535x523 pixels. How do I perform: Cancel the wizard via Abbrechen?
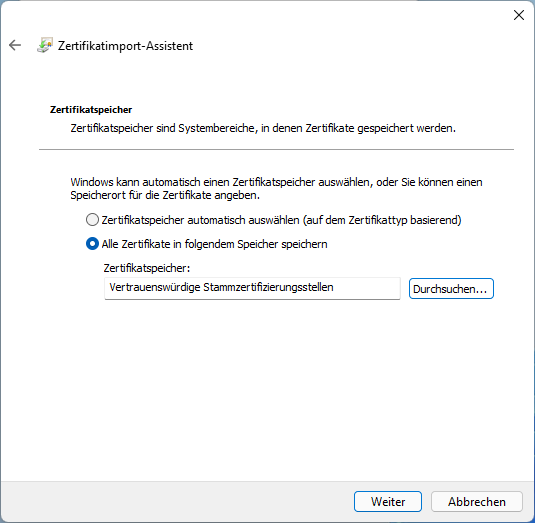click(x=477, y=502)
